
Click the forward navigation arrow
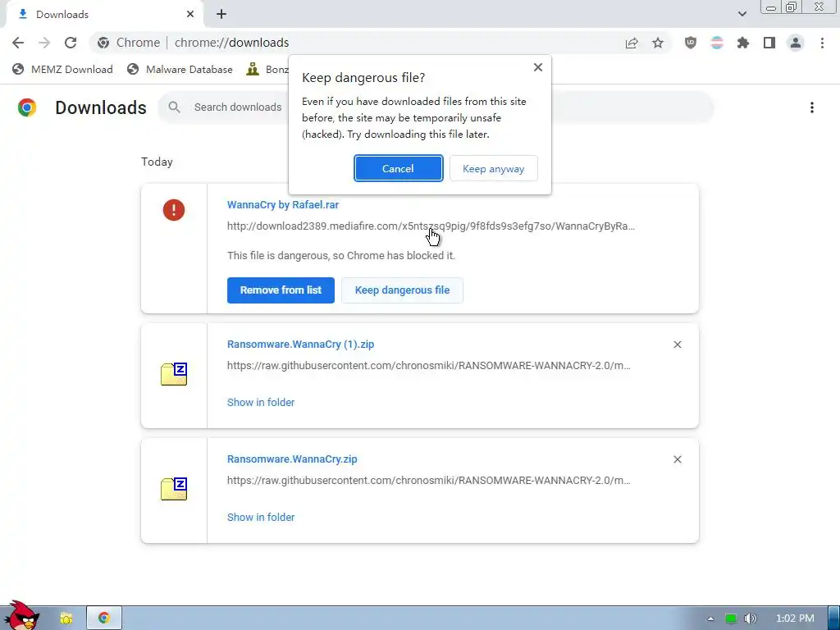44,43
